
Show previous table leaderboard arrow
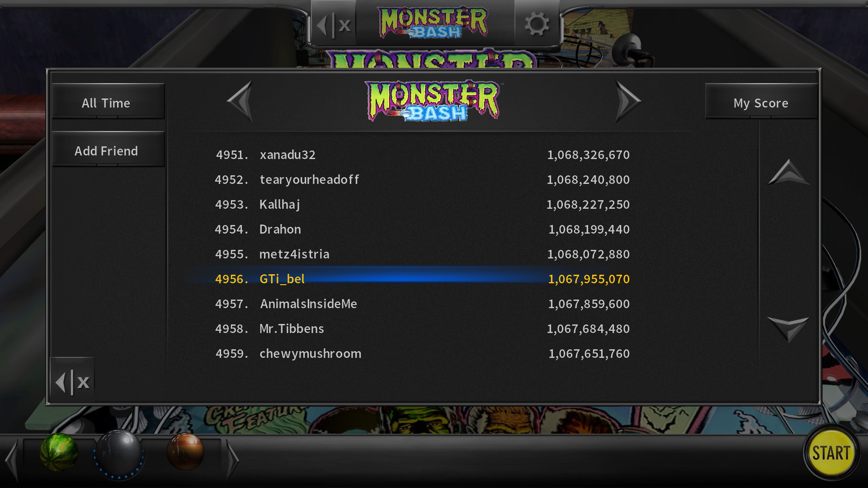(240, 101)
